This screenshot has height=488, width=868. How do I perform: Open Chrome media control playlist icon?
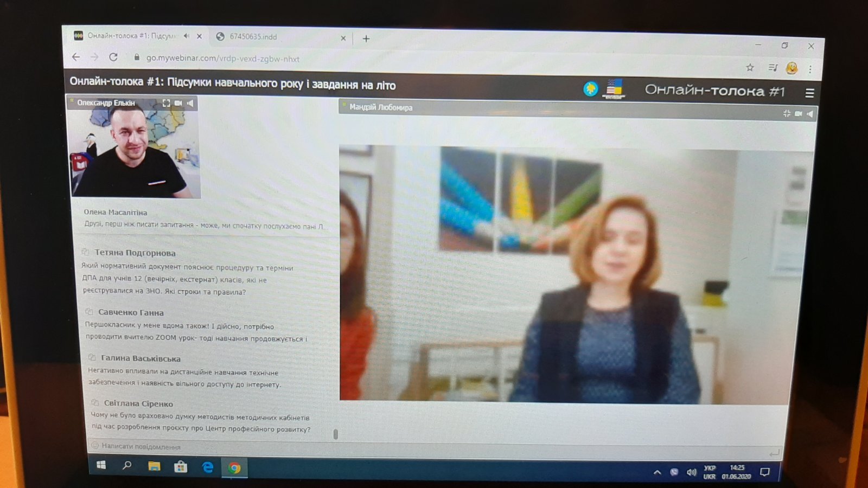pos(773,67)
